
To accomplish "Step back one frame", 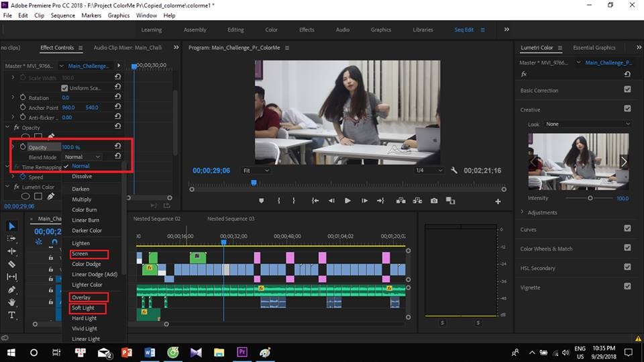I will click(331, 201).
